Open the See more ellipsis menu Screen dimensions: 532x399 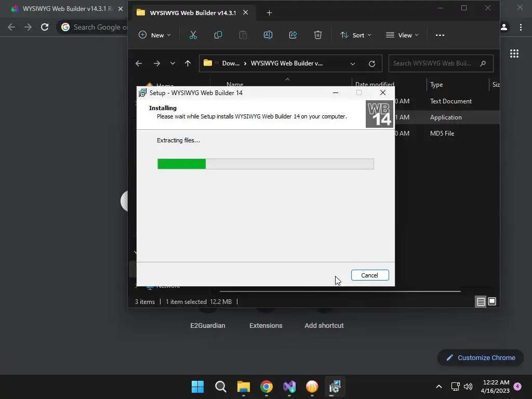click(440, 35)
